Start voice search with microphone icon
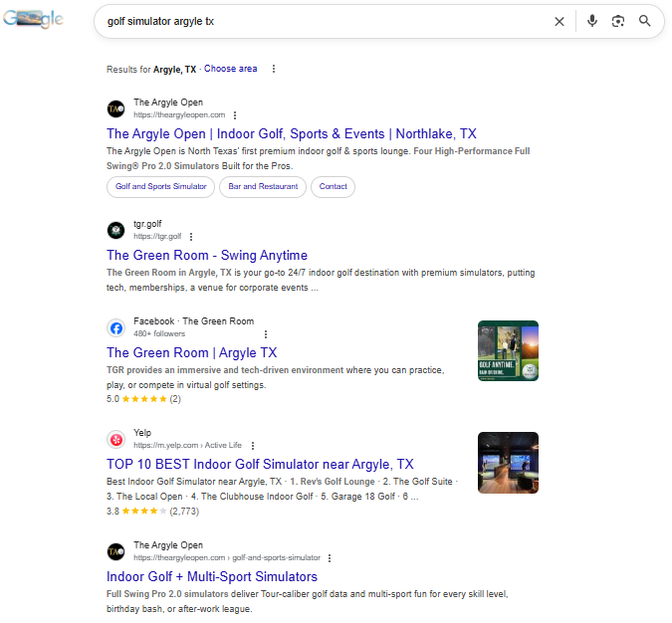 592,21
